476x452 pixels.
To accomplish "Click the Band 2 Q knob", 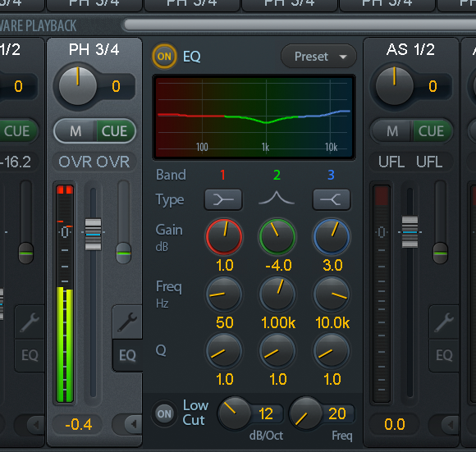I will click(277, 351).
